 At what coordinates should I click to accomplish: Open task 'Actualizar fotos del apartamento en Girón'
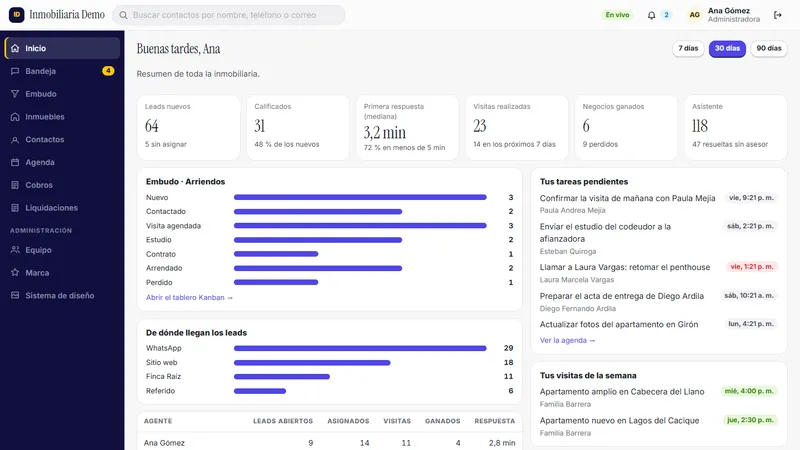click(x=619, y=324)
